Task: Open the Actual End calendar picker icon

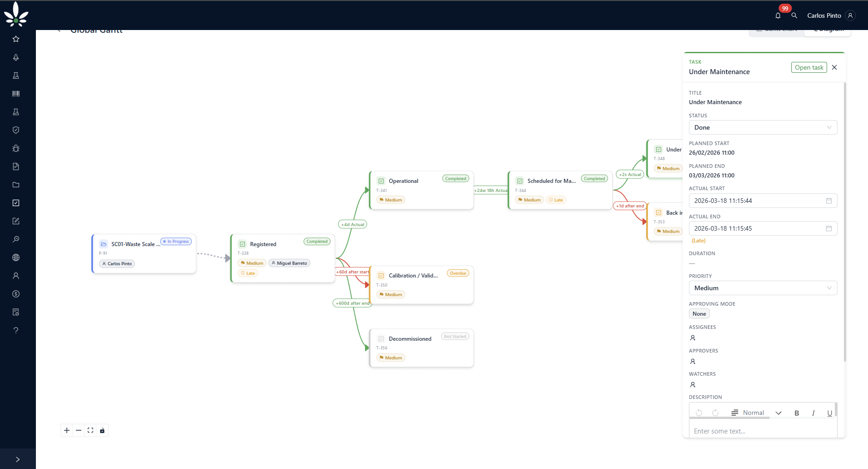Action: coord(829,228)
